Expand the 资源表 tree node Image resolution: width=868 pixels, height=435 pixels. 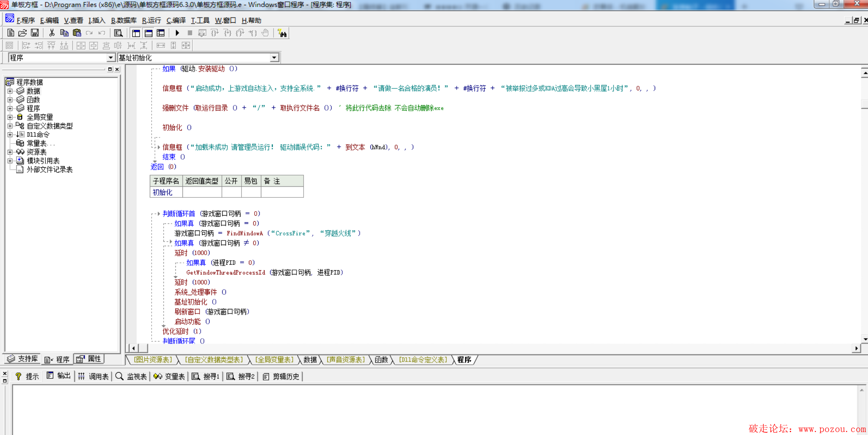click(x=10, y=152)
